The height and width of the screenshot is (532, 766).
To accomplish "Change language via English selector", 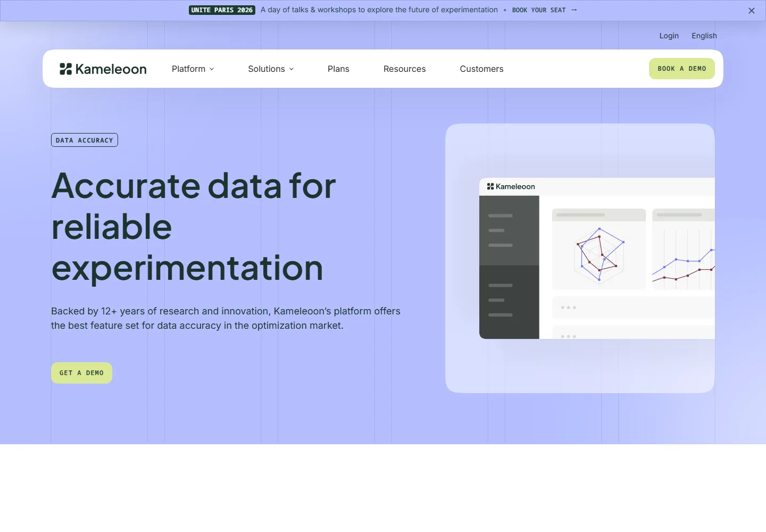I will click(x=704, y=36).
